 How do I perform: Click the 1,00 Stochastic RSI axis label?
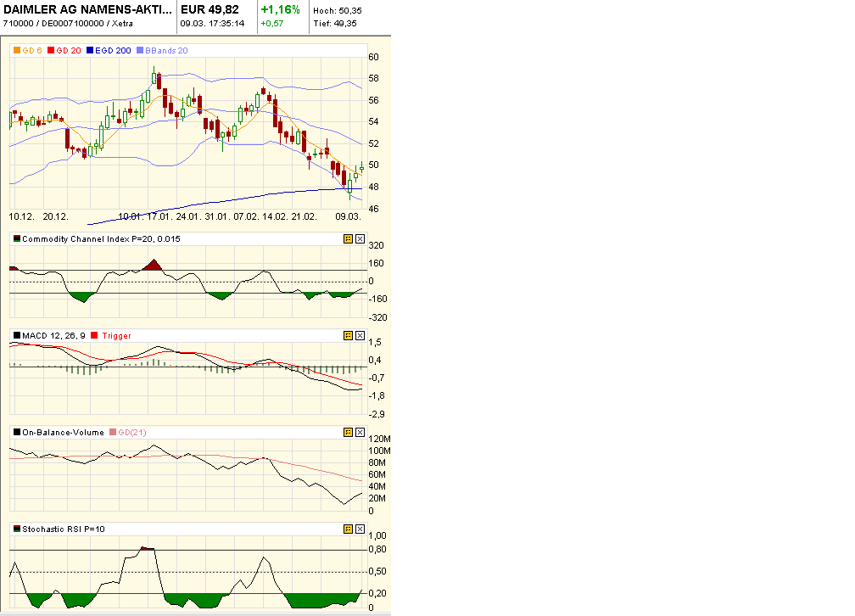point(377,535)
